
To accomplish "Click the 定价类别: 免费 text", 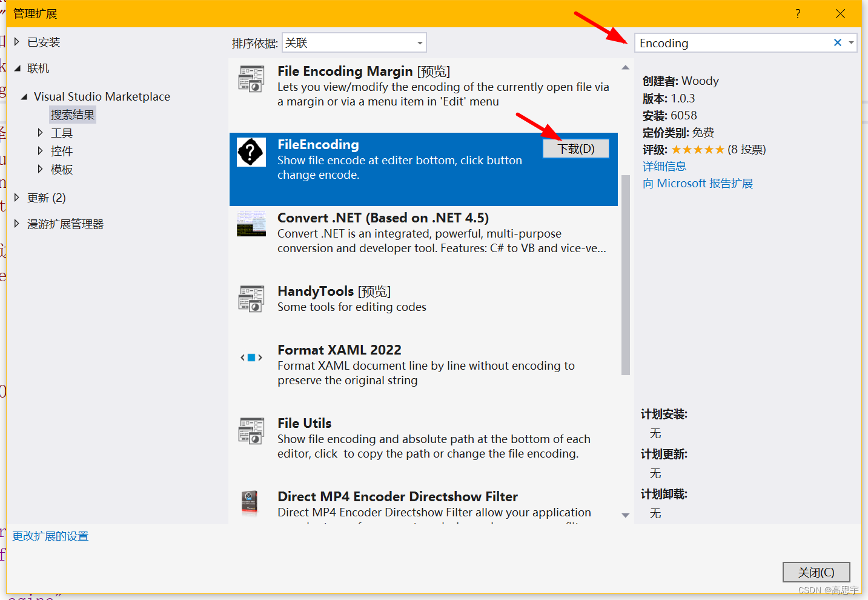I will [678, 132].
